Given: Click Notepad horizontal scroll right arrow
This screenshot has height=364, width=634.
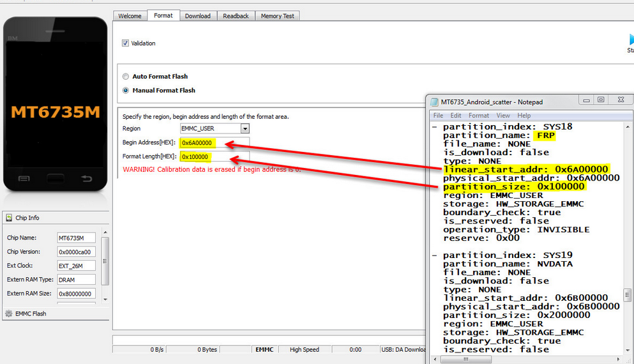Looking at the screenshot, I should click(x=619, y=359).
